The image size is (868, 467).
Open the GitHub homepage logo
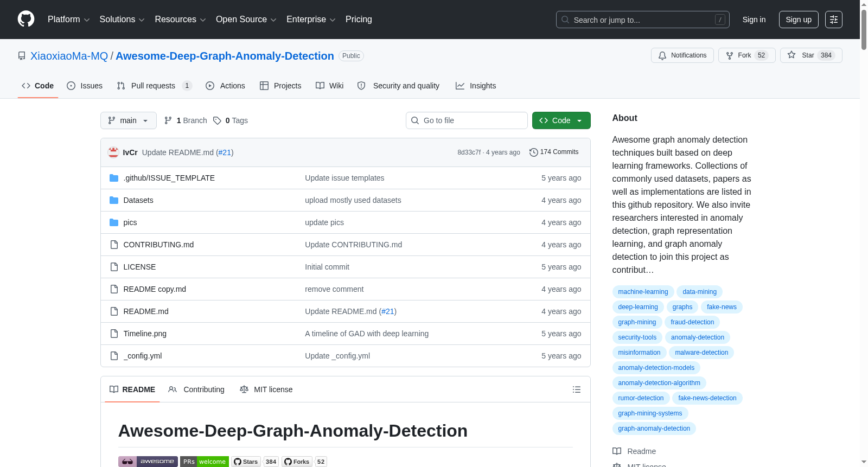pos(26,19)
